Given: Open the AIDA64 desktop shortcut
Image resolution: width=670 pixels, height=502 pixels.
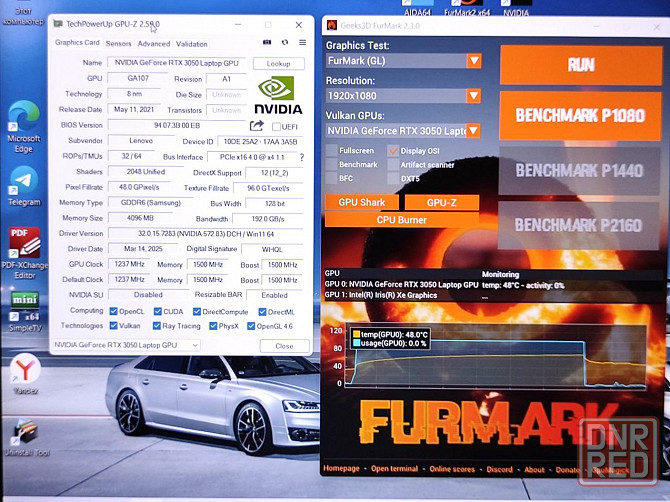Looking at the screenshot, I should pyautogui.click(x=417, y=9).
